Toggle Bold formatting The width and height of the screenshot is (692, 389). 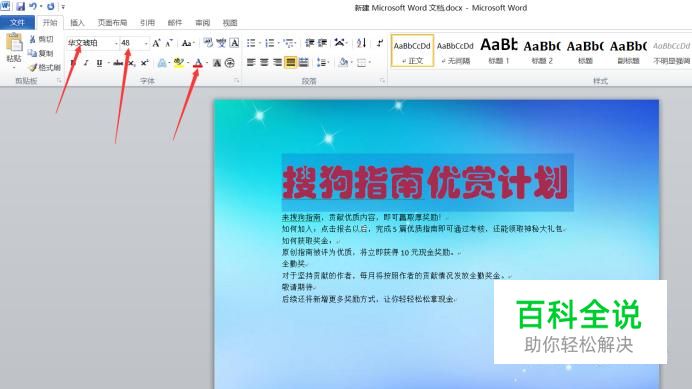click(x=73, y=63)
